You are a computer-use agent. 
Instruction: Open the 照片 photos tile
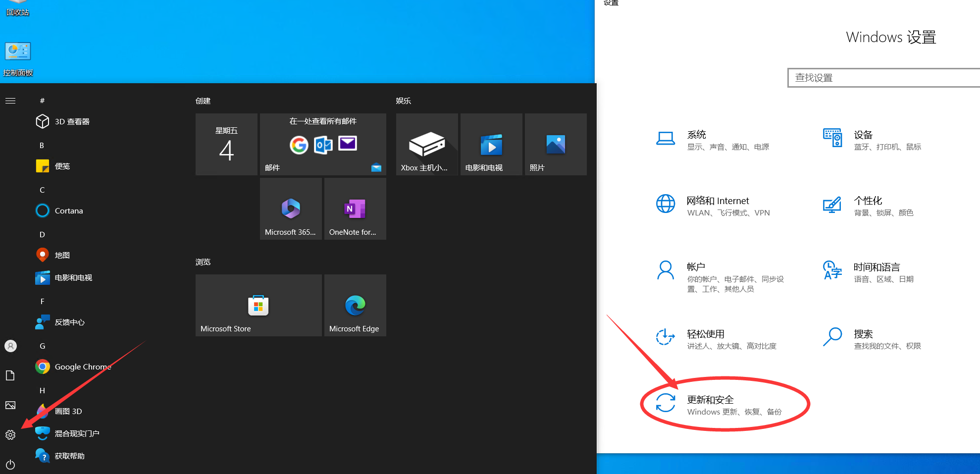(556, 144)
